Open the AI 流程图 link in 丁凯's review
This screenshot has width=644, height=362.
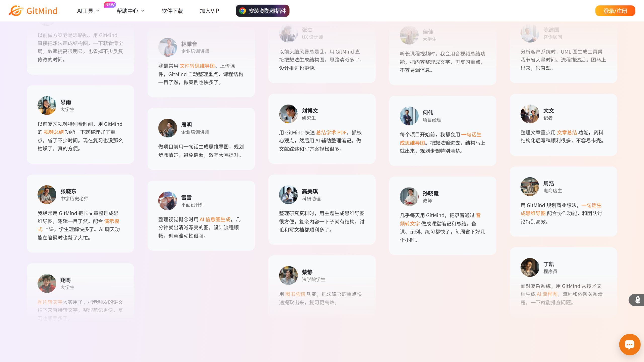tap(547, 294)
